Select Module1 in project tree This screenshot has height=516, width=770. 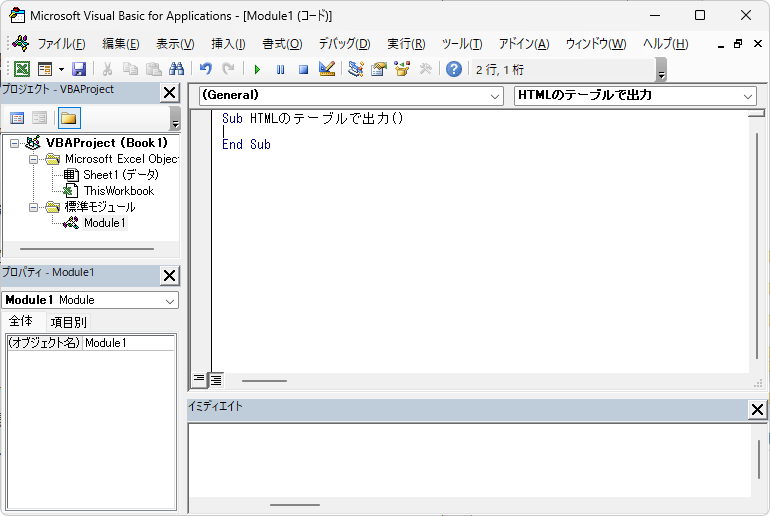[x=105, y=223]
